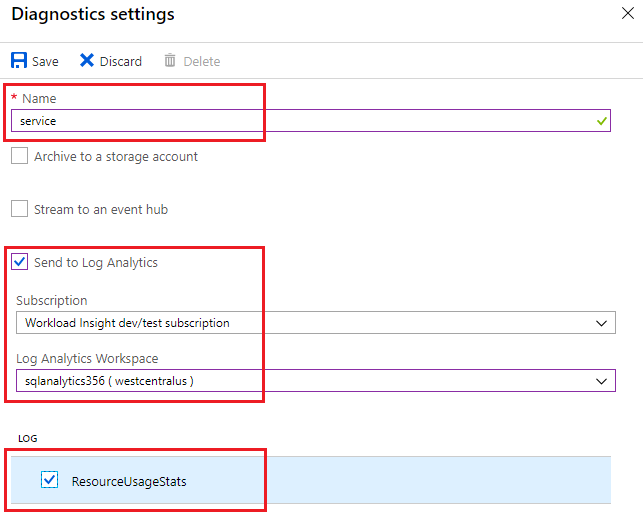
Task: Enable Archive to a storage account
Action: [x=19, y=156]
